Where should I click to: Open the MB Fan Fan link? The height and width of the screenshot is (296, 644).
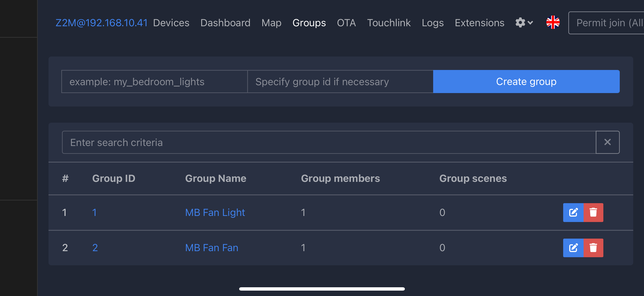(x=212, y=248)
